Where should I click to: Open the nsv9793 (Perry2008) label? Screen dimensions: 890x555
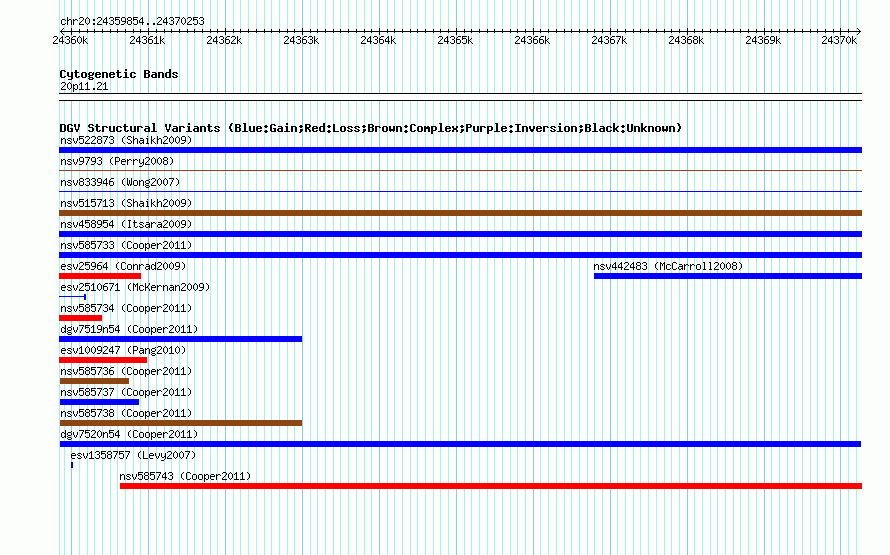117,161
